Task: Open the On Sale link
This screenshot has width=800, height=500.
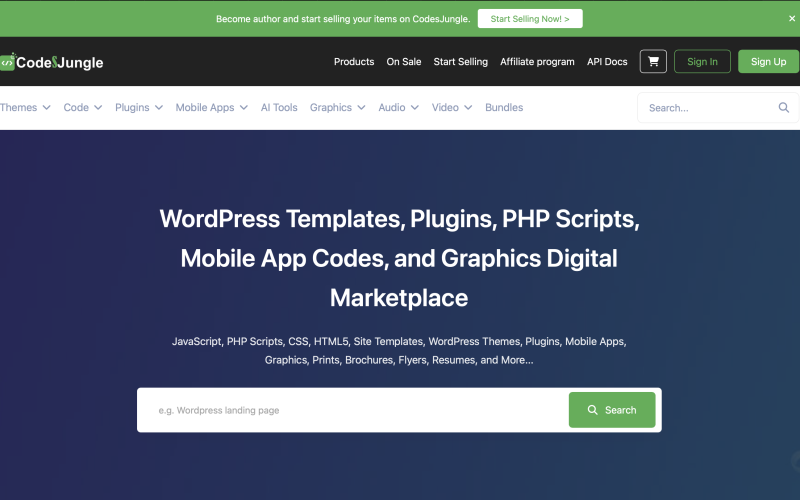Action: 404,62
